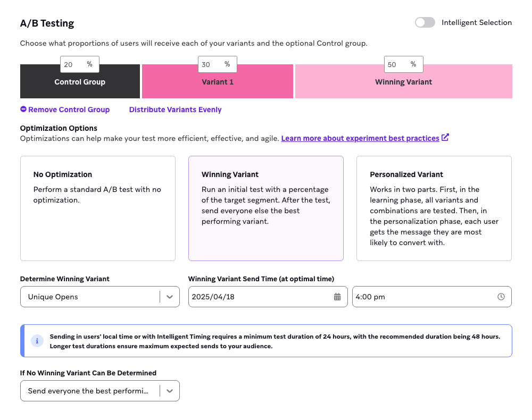Click the dark Control Group bar
The height and width of the screenshot is (420, 532).
[80, 86]
